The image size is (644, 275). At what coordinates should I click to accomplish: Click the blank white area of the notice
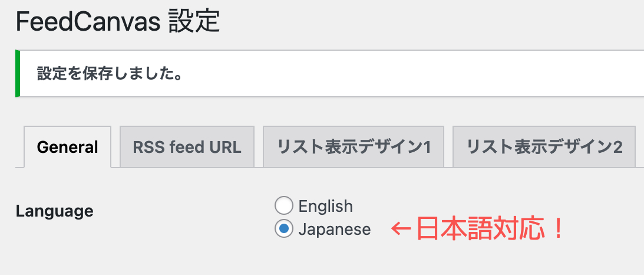click(411, 74)
